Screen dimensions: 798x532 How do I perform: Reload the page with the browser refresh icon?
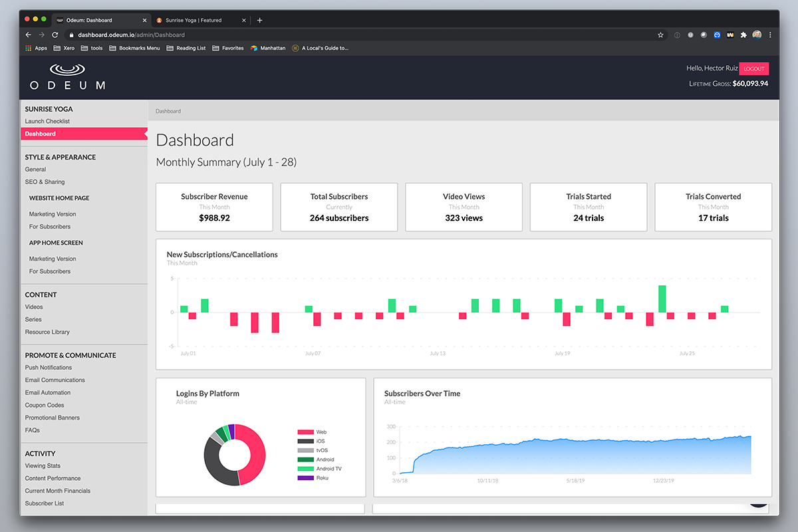(x=55, y=35)
